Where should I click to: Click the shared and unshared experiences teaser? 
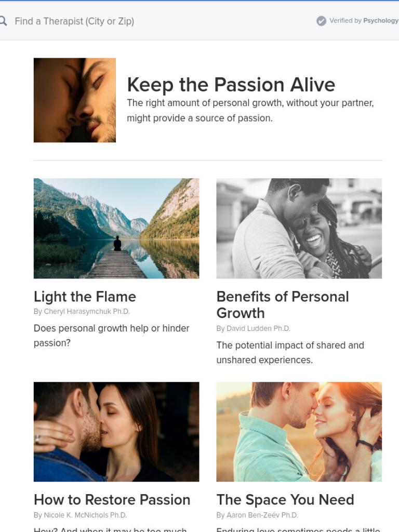(290, 353)
